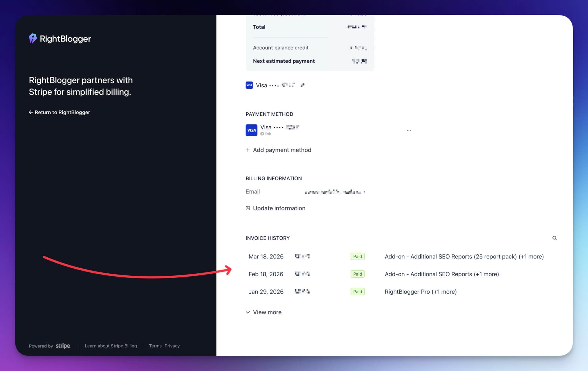Click Return to RightBlogger
This screenshot has width=588, height=371.
[62, 112]
